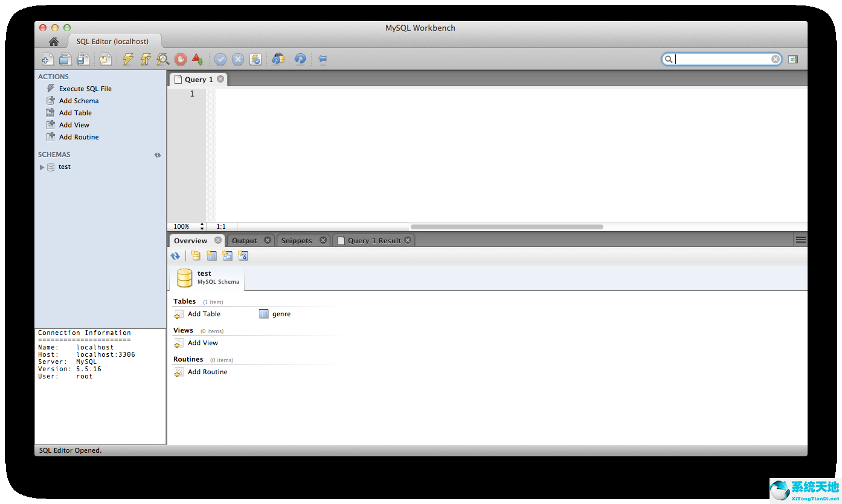
Task: Adjust the editor zoom stepper near 100%
Action: coord(202,226)
